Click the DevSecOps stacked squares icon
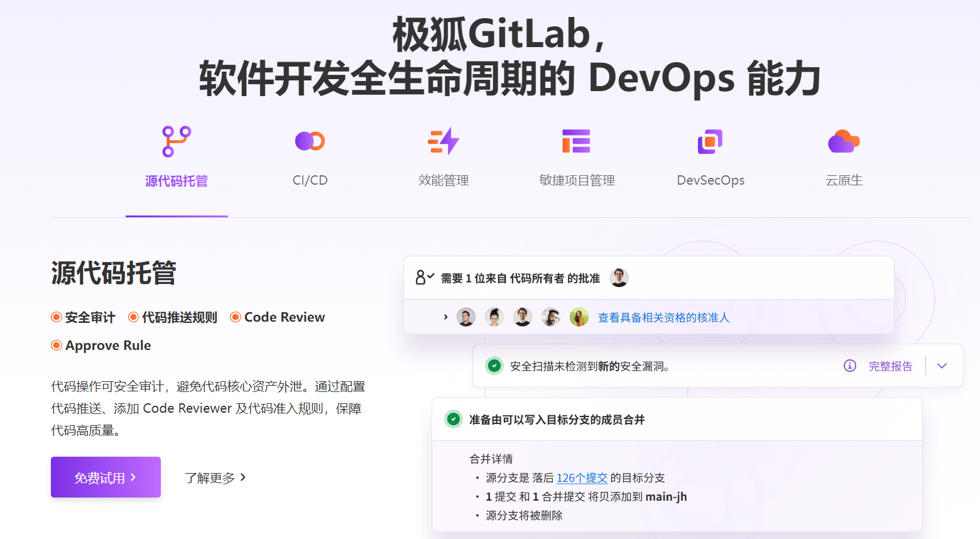The image size is (980, 539). (x=710, y=141)
